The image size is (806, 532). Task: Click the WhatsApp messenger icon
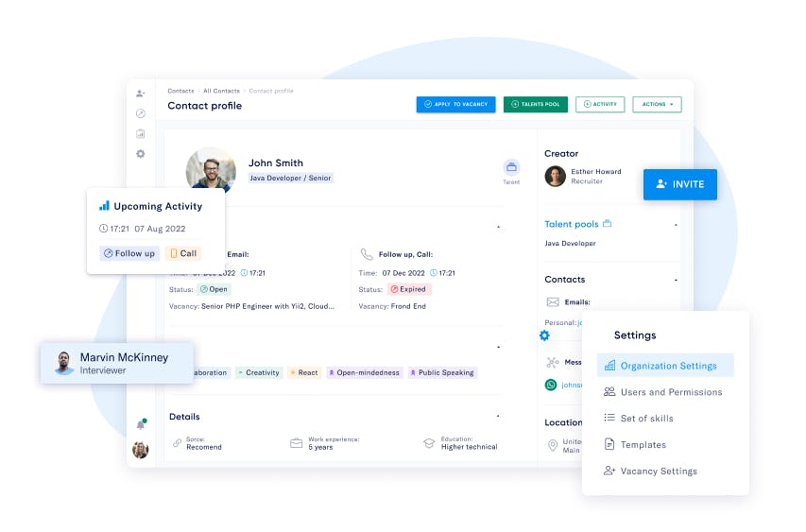pyautogui.click(x=551, y=385)
